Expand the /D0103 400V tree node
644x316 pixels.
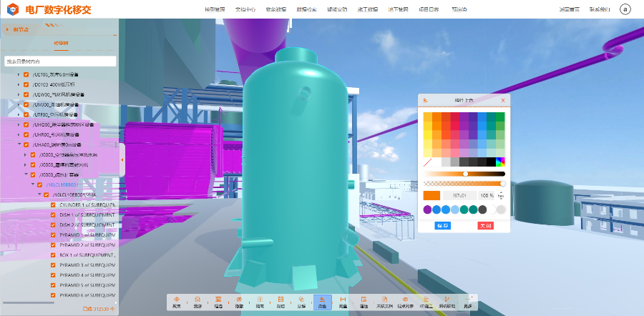pos(19,84)
